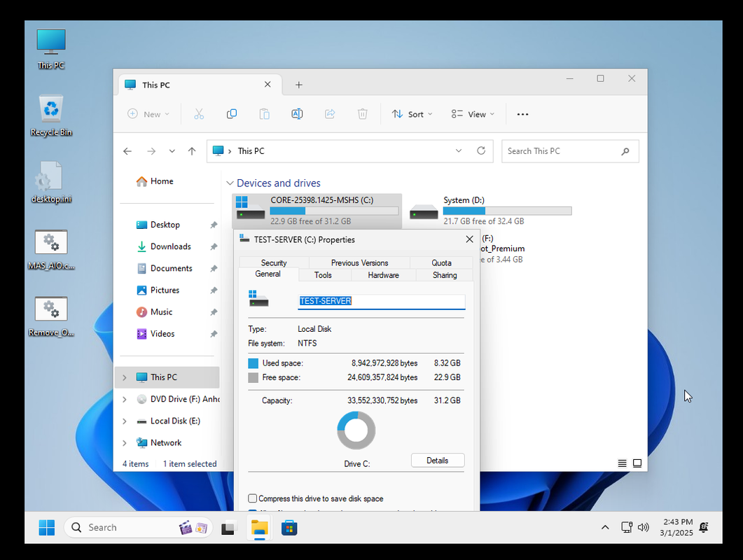Click the Delete trash icon in toolbar
This screenshot has width=743, height=560.
(363, 114)
